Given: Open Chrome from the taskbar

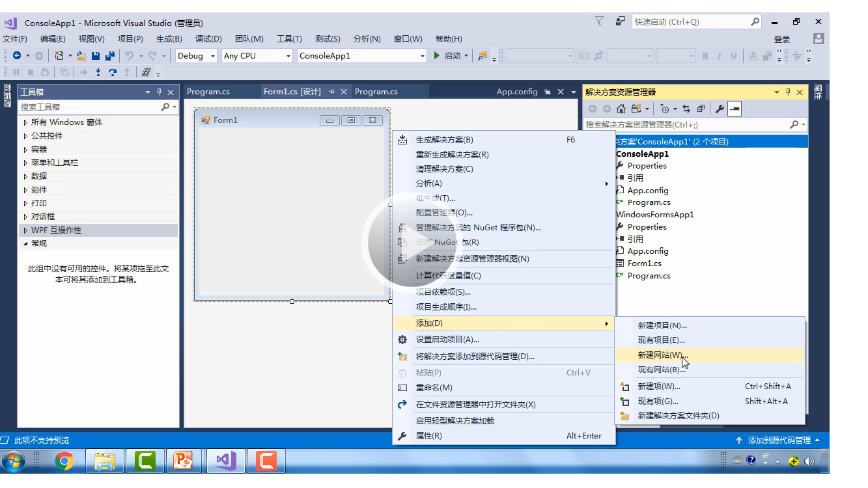Looking at the screenshot, I should coord(64,461).
